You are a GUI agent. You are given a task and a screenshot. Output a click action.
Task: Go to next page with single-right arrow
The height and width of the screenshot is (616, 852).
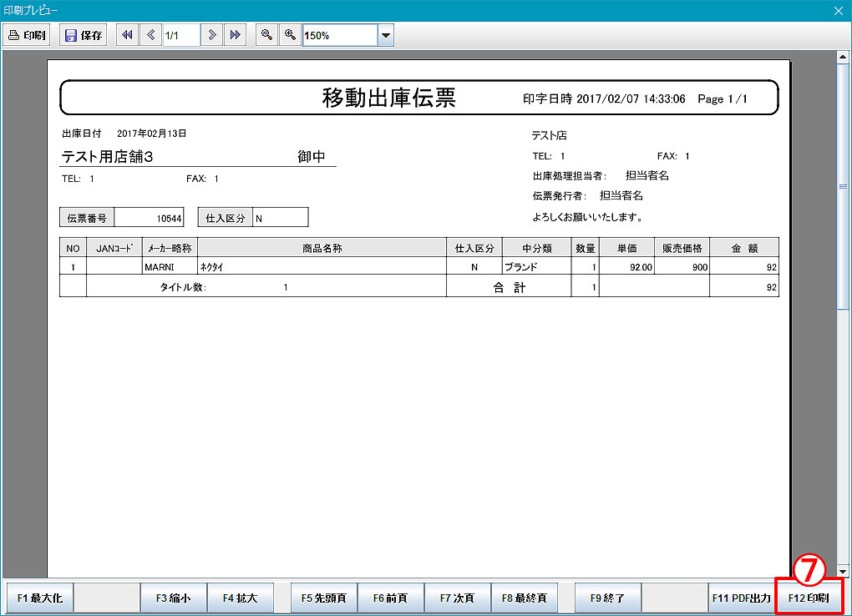point(213,35)
